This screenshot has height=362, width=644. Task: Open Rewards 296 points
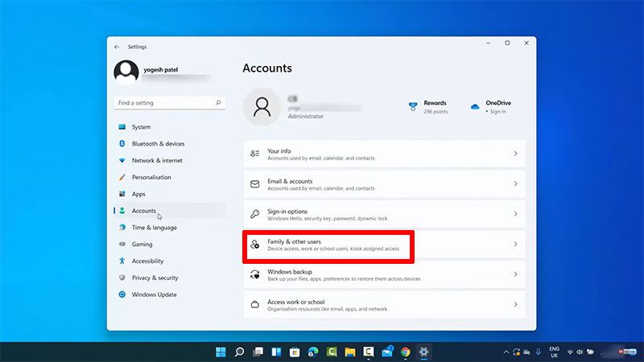pos(428,107)
